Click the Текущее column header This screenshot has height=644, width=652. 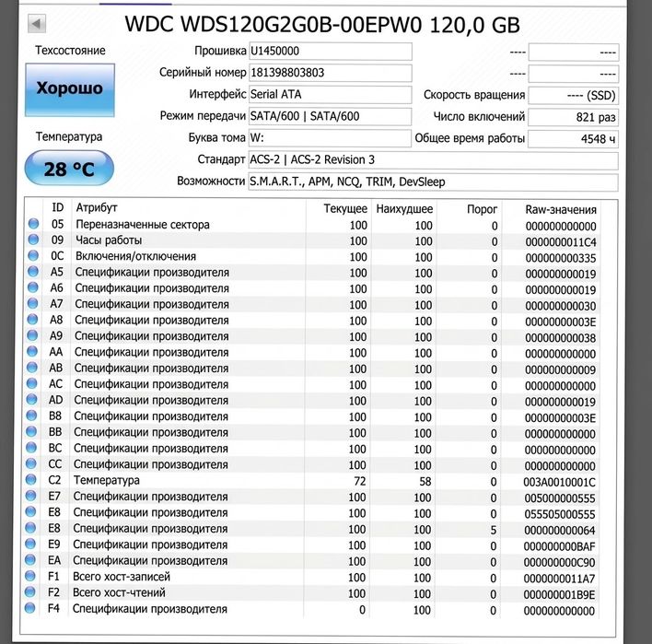345,208
